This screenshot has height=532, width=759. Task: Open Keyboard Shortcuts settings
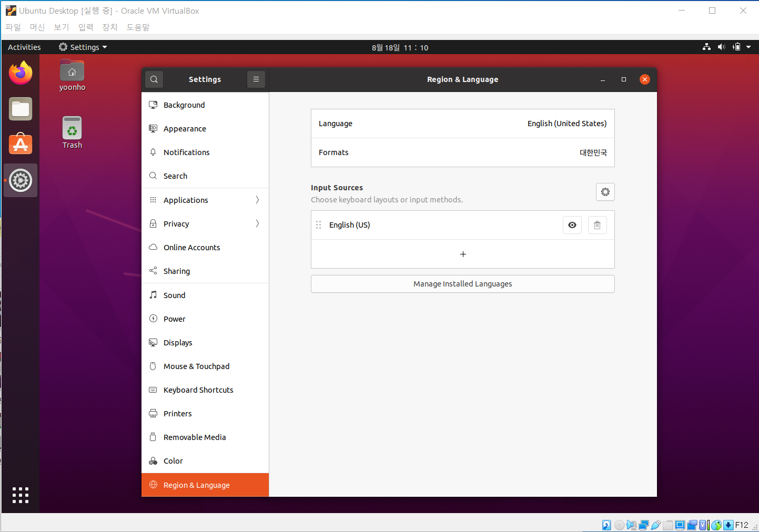pos(205,390)
